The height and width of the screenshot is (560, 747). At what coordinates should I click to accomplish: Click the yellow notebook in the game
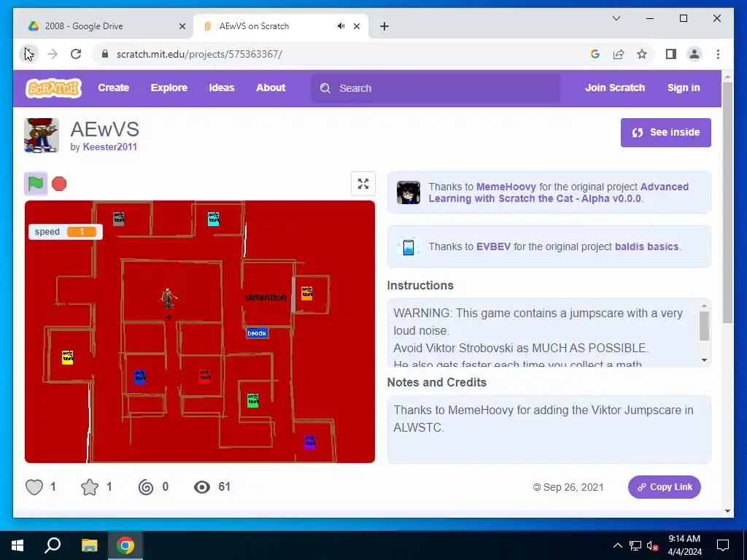point(68,357)
